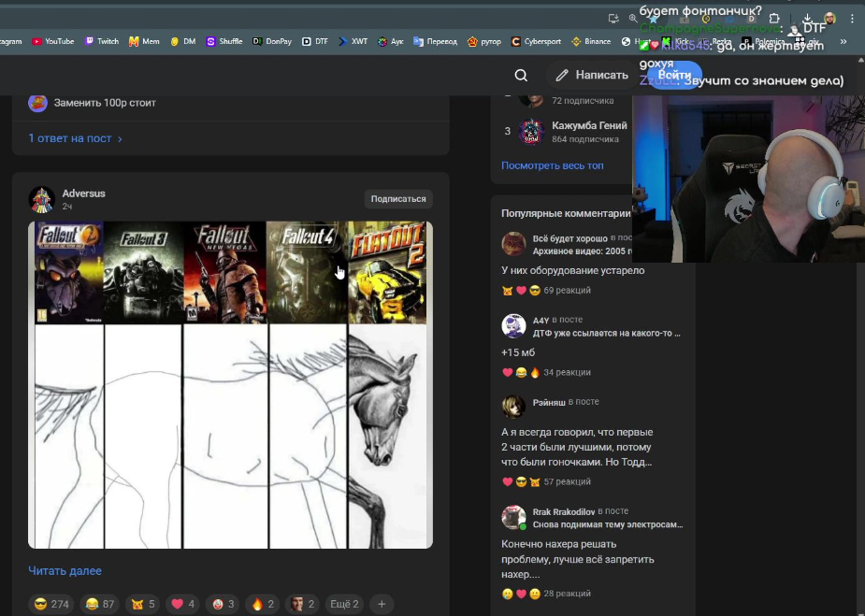Click the A4Y commenter avatar
Image resolution: width=865 pixels, height=616 pixels.
tap(513, 326)
